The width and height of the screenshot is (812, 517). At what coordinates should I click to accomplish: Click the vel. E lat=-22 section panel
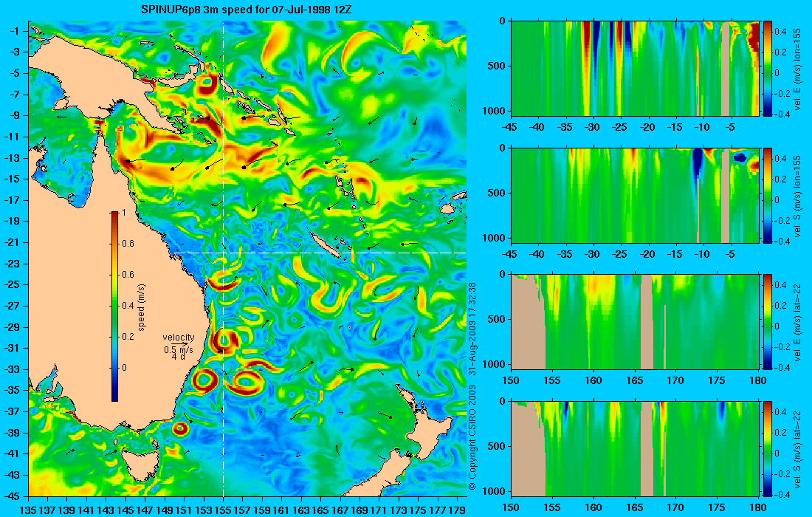(x=635, y=322)
